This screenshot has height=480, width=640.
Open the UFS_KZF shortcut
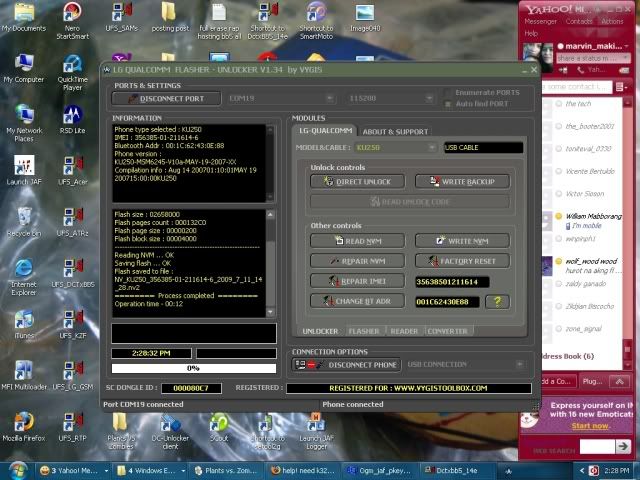(72, 324)
